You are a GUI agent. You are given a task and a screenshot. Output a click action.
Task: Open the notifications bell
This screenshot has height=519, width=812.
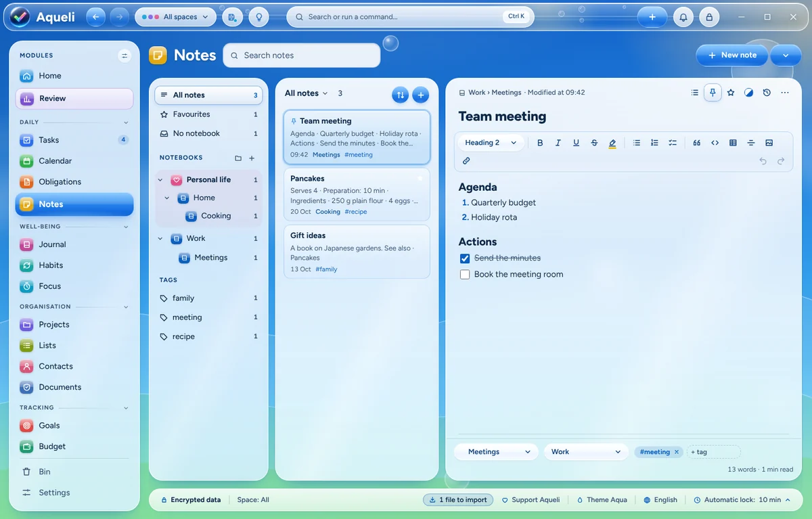click(683, 17)
